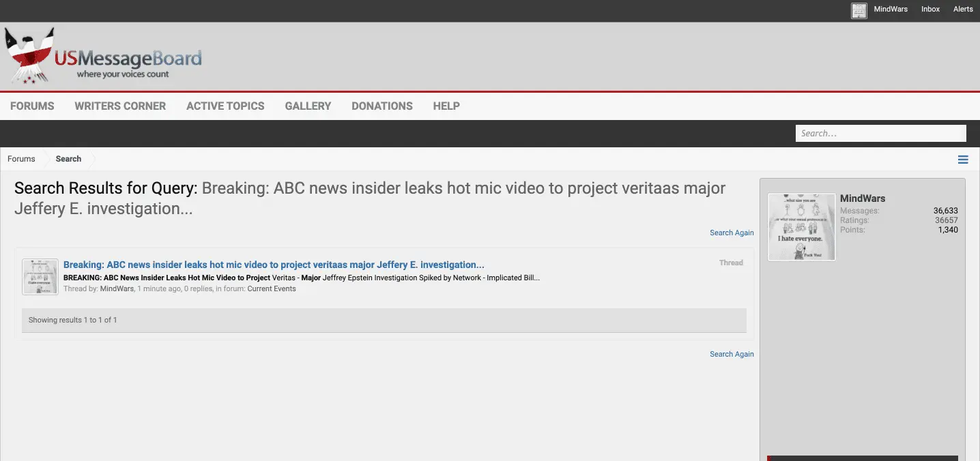
Task: Click 'Showing results 1 to 1 of 1' text
Action: click(73, 320)
